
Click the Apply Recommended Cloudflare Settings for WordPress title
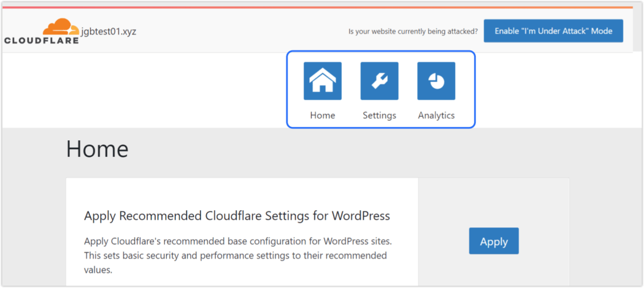pos(237,216)
